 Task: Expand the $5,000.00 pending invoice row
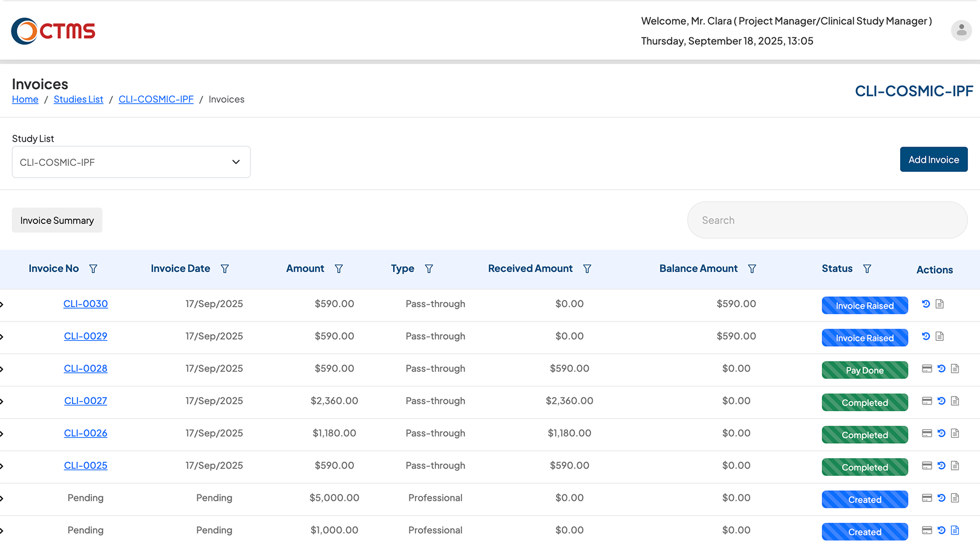(2, 499)
